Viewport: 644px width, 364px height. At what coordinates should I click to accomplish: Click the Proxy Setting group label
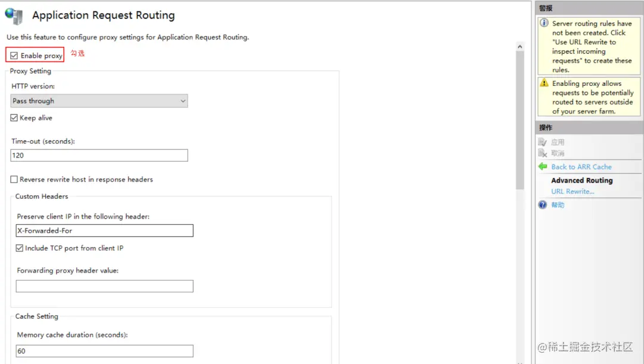(x=30, y=71)
